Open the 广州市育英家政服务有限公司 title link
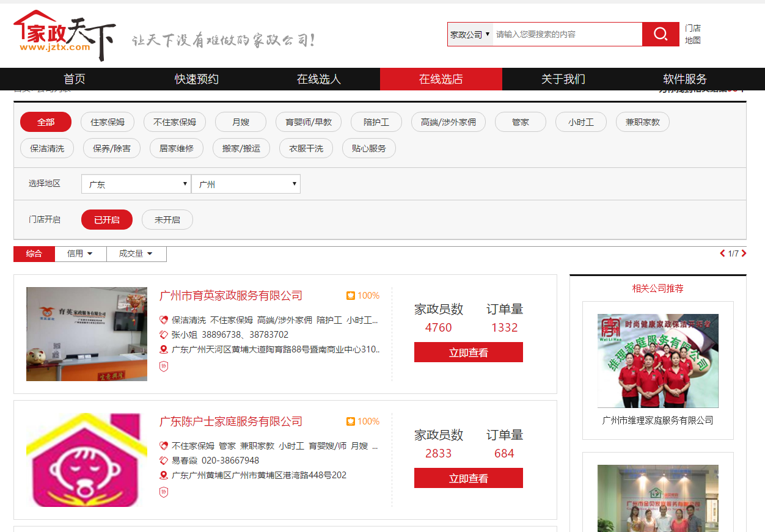 click(x=231, y=296)
